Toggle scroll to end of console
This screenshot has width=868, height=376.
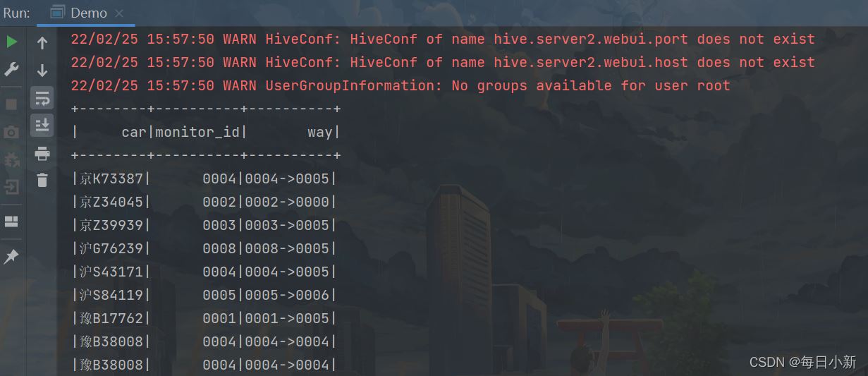pyautogui.click(x=42, y=126)
